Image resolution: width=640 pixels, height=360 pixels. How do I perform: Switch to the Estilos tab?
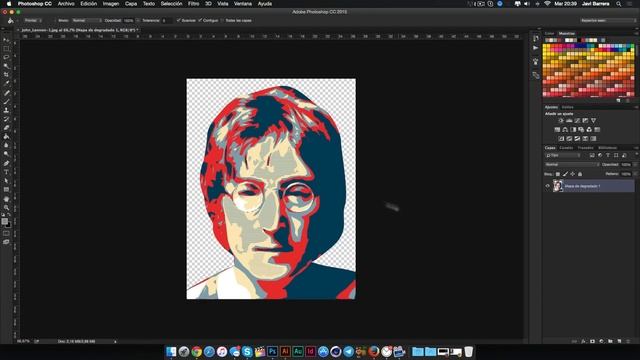(x=567, y=107)
